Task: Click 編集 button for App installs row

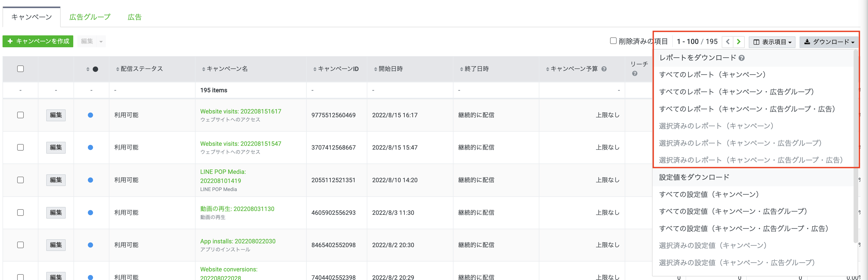Action: pos(56,245)
